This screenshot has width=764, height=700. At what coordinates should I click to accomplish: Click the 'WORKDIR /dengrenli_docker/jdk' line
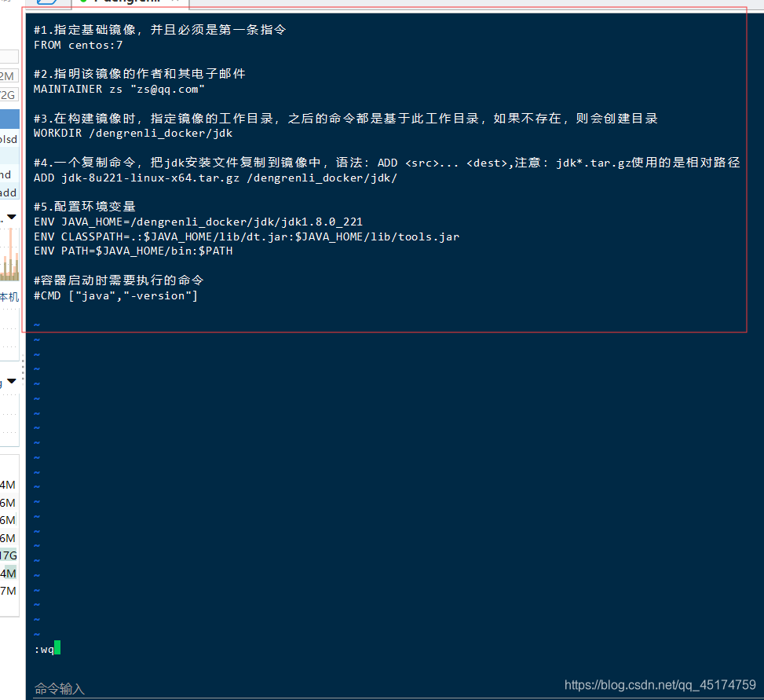pos(133,133)
